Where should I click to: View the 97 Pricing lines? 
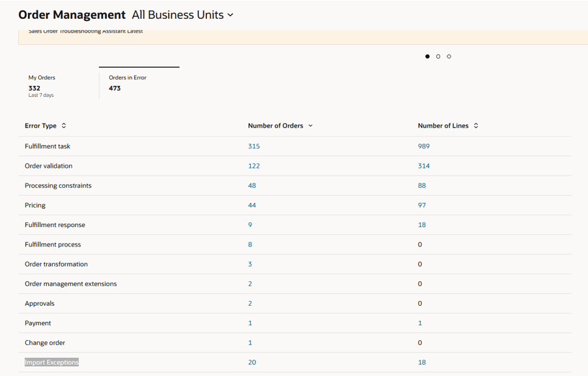coord(422,205)
